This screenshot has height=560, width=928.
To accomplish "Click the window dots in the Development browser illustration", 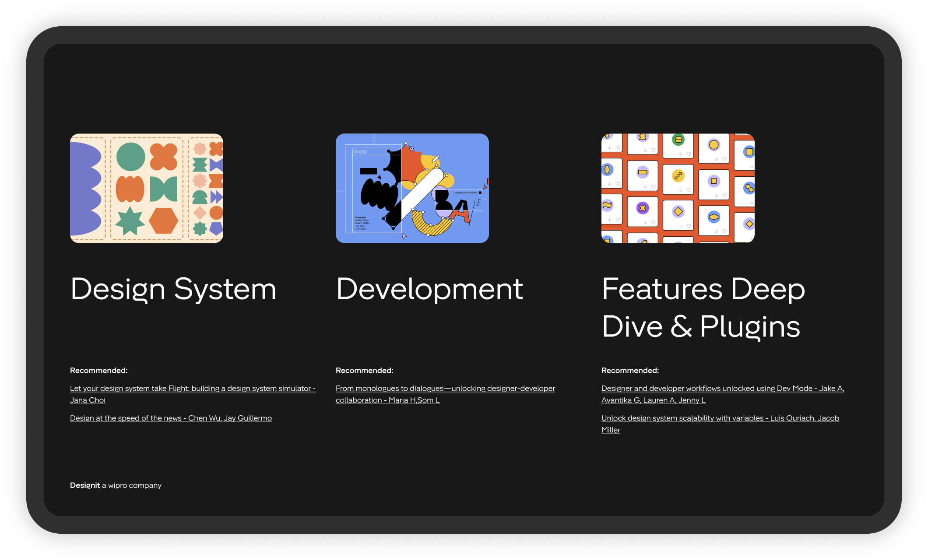I will click(360, 152).
